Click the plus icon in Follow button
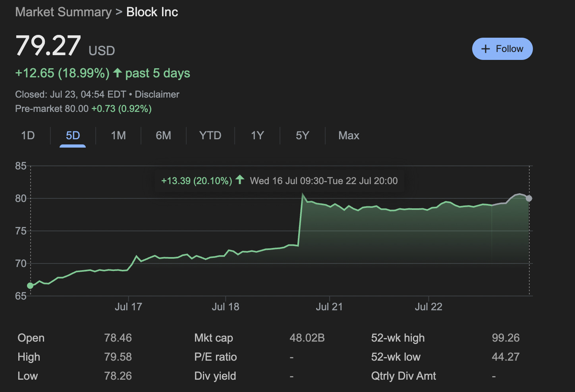The height and width of the screenshot is (392, 575). click(485, 49)
